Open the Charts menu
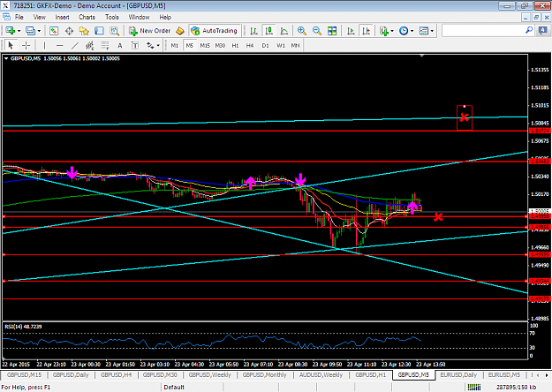The width and height of the screenshot is (552, 392). click(87, 17)
